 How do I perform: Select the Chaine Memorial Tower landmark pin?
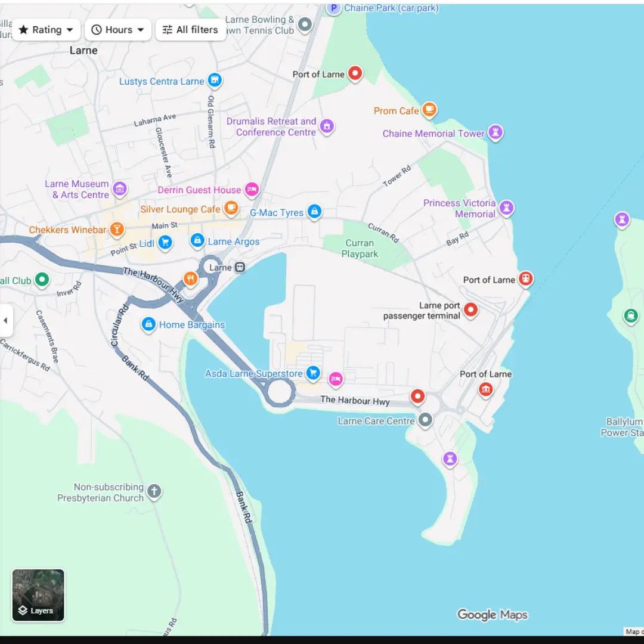pyautogui.click(x=495, y=132)
